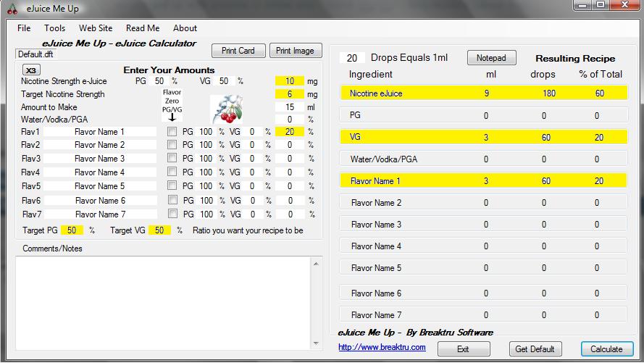Click the Nicotine e-Juice VG percent field
This screenshot has height=363, width=644.
pos(224,81)
